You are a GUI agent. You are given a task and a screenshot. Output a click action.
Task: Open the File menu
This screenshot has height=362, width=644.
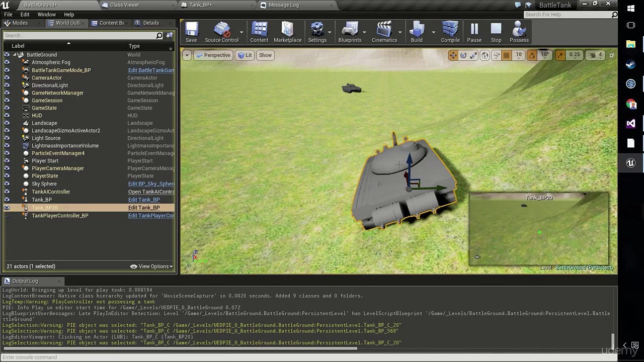pyautogui.click(x=8, y=15)
